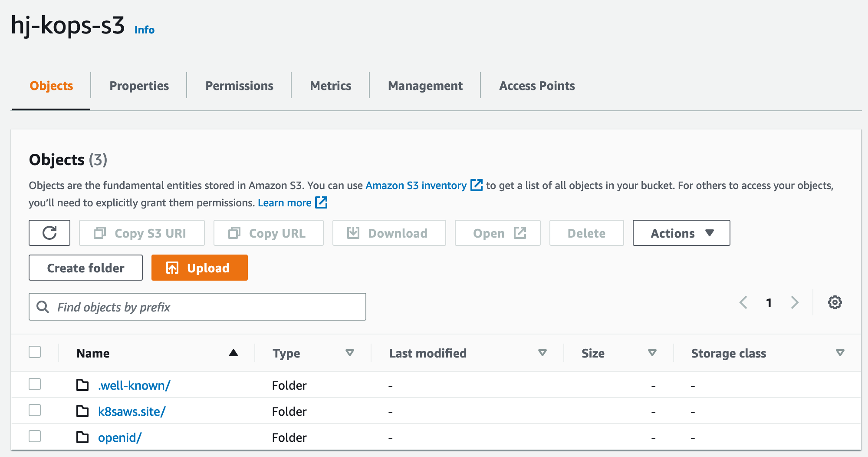Click Folder type cell in .well-known/ row
This screenshot has width=868, height=457.
(x=289, y=385)
